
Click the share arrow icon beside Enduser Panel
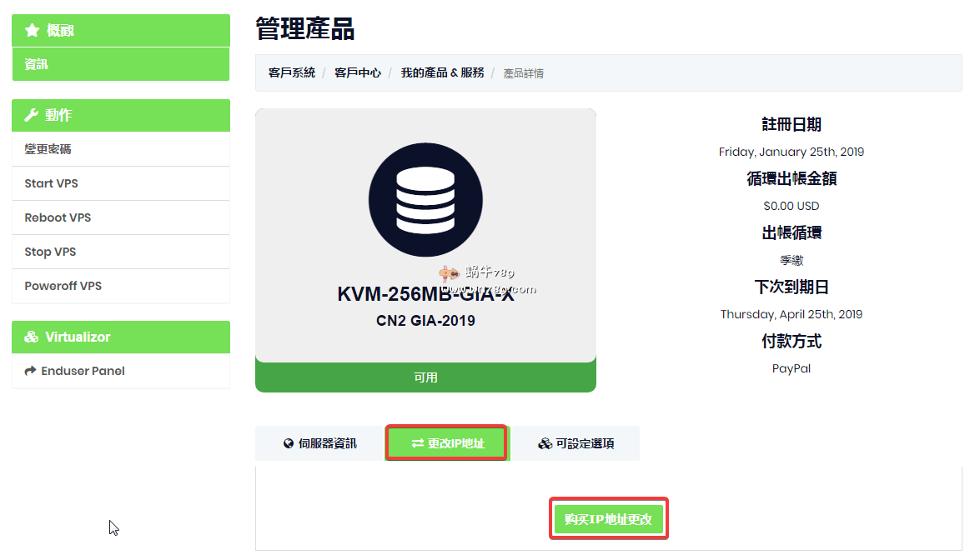(x=31, y=371)
